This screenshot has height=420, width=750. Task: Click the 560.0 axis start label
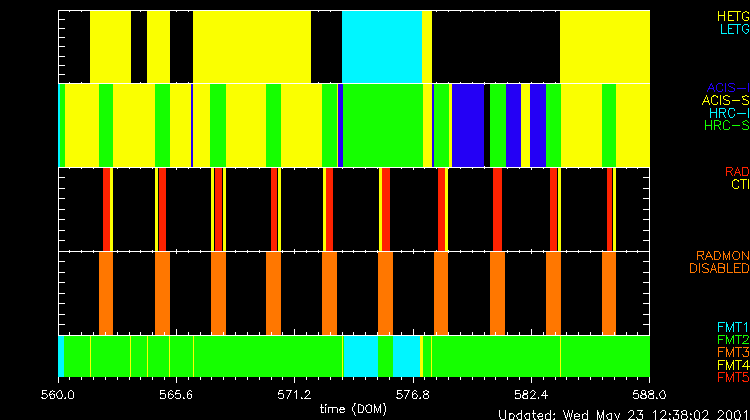[x=59, y=394]
